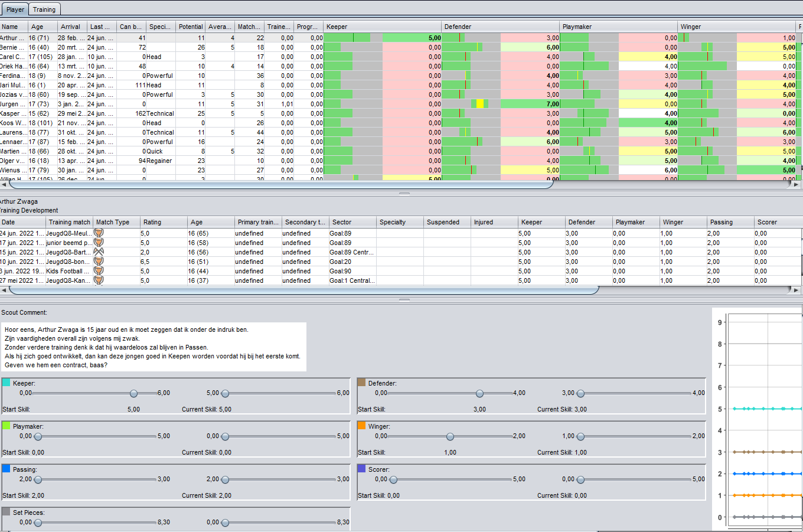Image resolution: width=803 pixels, height=532 pixels.
Task: Click the green Playmaker color swatch
Action: [6, 426]
